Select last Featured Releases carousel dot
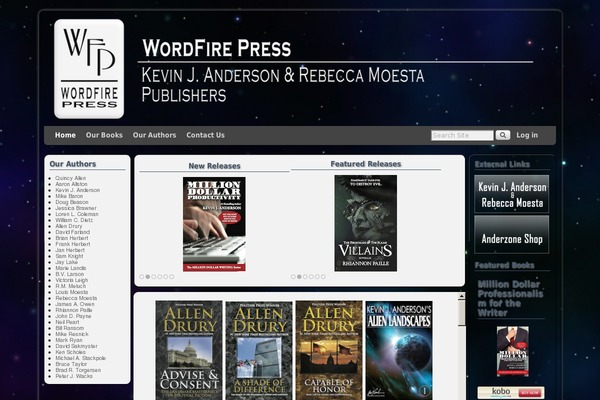 pyautogui.click(x=323, y=276)
